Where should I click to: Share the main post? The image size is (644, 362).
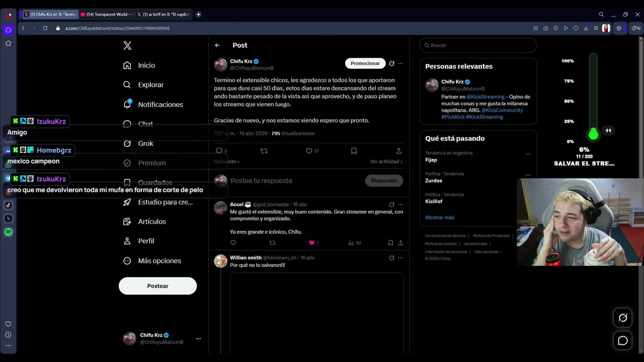pyautogui.click(x=398, y=151)
